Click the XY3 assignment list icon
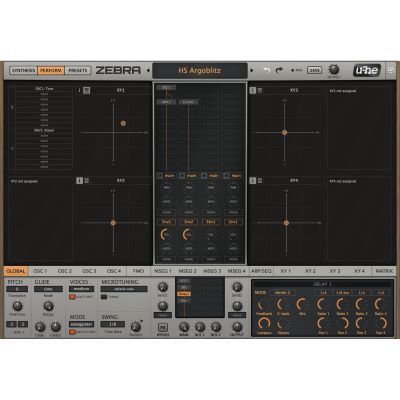 coord(260,90)
